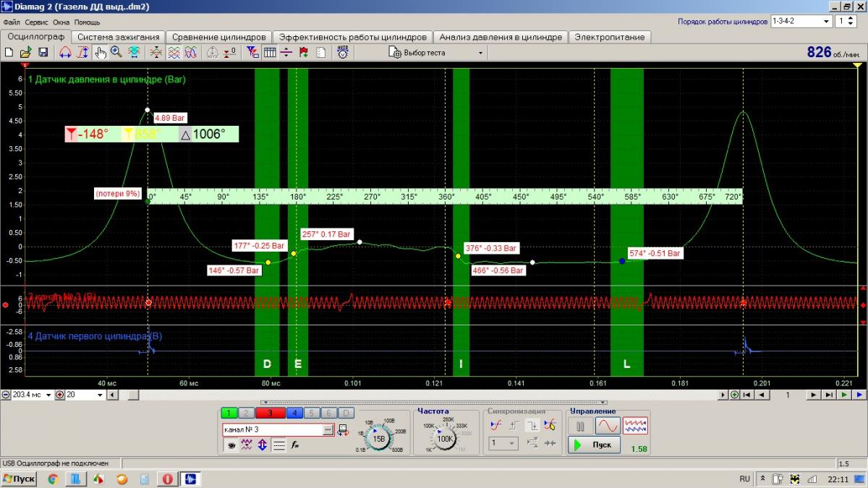Click the filter funnel toolbar icon
Image resolution: width=868 pixels, height=488 pixels.
click(x=252, y=52)
